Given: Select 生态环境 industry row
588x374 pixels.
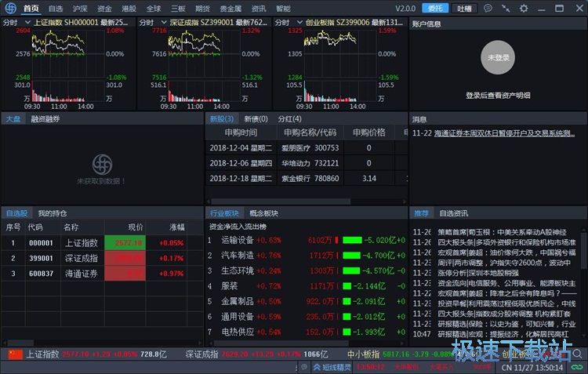Looking at the screenshot, I should click(307, 271).
